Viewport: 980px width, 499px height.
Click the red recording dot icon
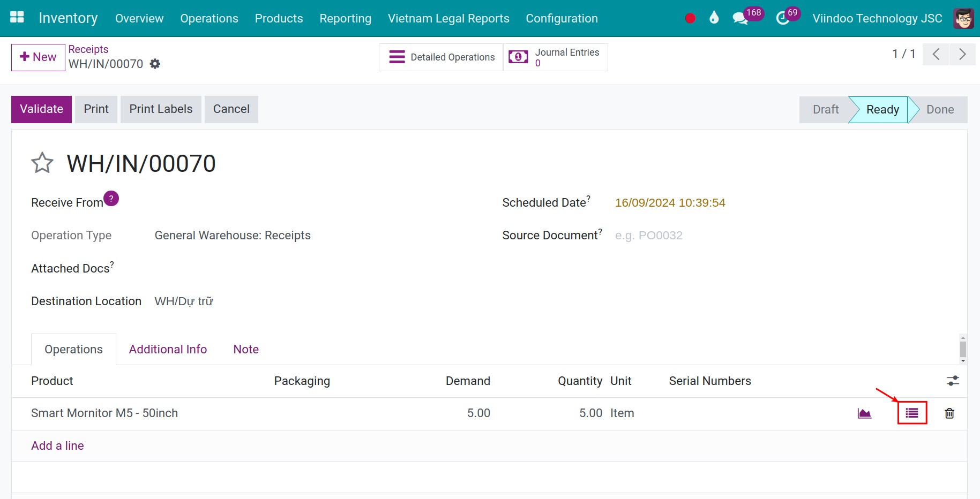pos(690,18)
